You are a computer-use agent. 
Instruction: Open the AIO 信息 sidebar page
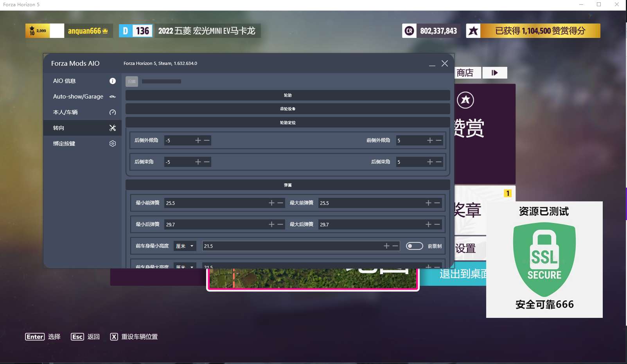[x=83, y=81]
